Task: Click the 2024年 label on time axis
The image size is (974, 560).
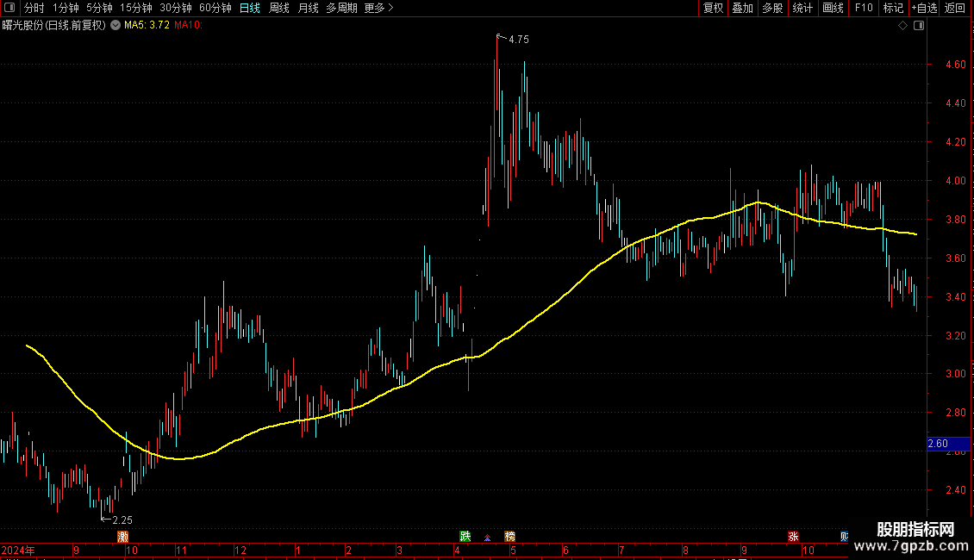Action: coord(18,550)
